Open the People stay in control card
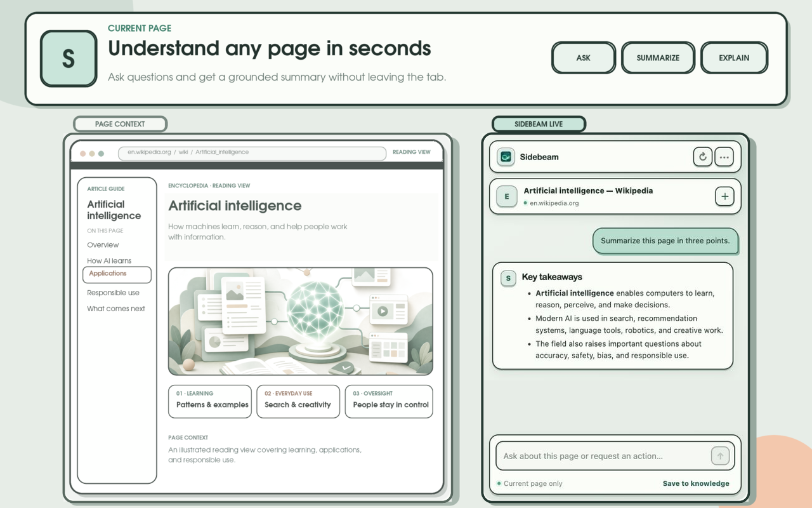The image size is (812, 508). click(389, 401)
